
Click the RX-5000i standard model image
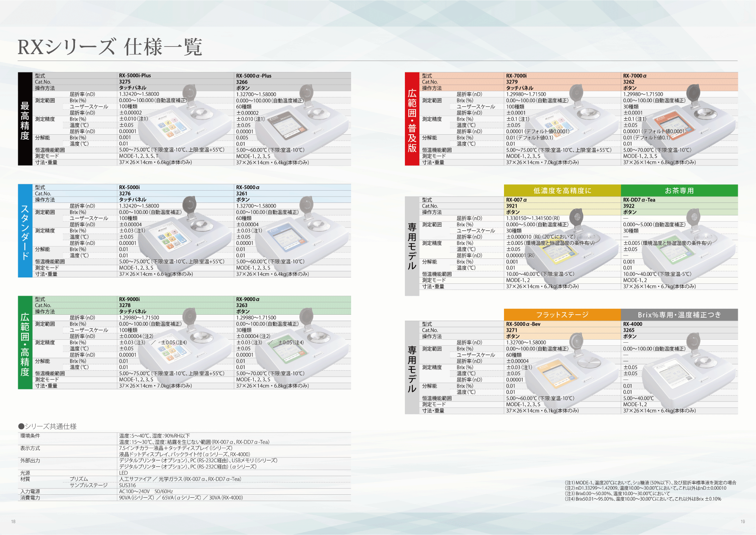click(184, 233)
